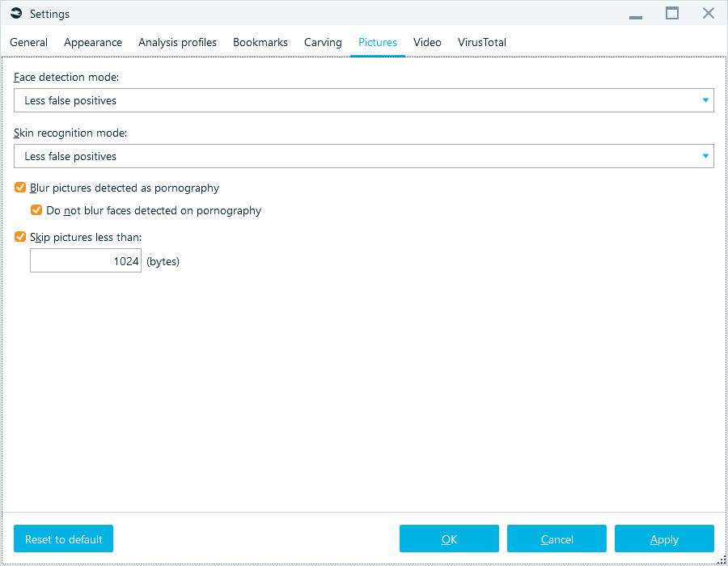
Task: Switch to the Video tab
Action: 427,42
